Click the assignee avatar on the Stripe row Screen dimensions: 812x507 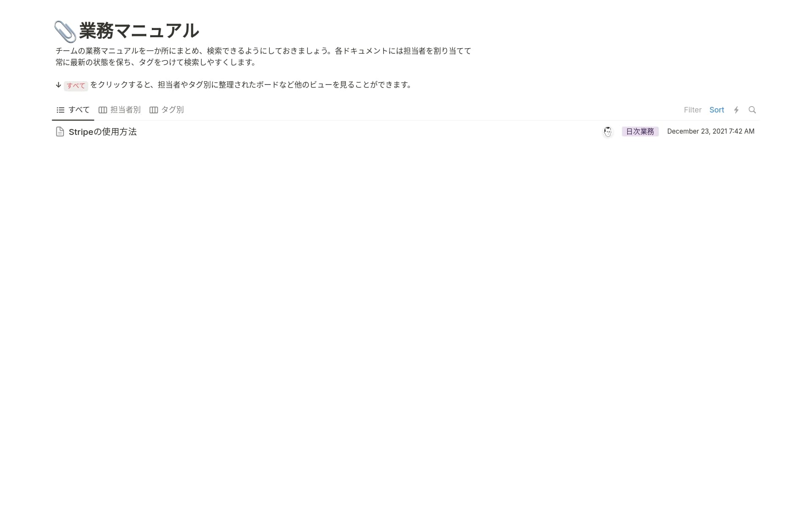[608, 132]
